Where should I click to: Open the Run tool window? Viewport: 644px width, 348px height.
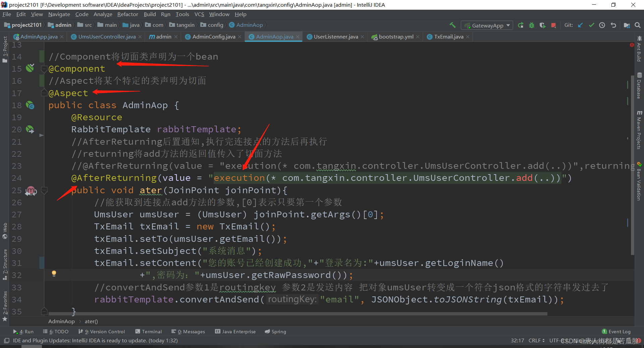coord(23,332)
